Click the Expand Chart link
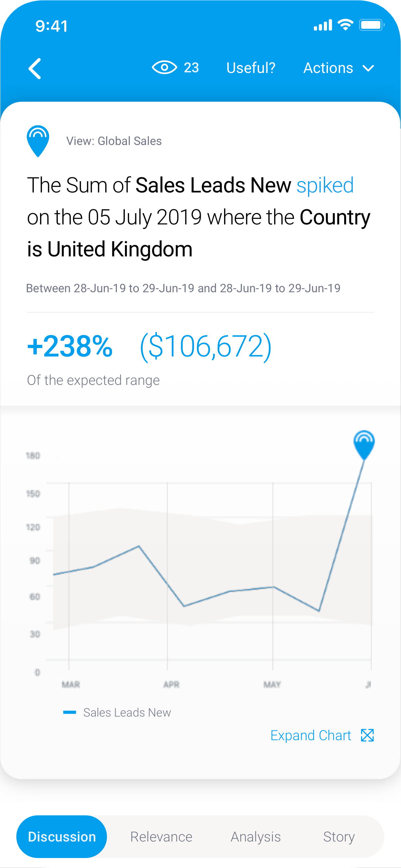The image size is (401, 868). 311,735
